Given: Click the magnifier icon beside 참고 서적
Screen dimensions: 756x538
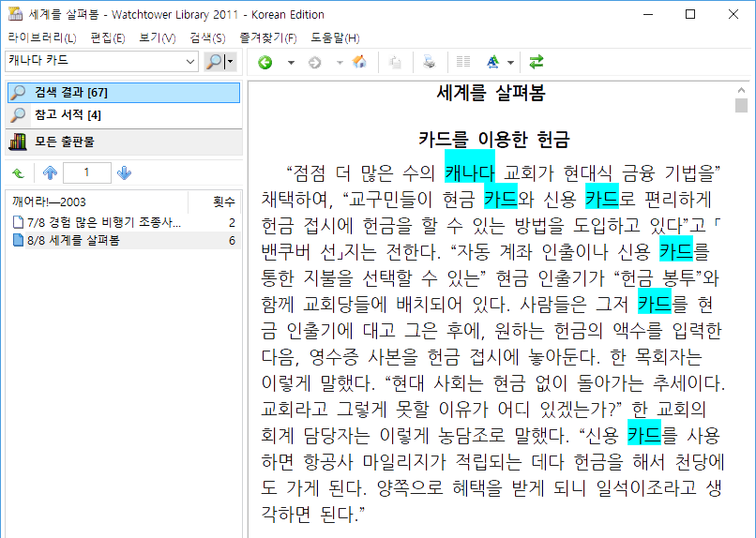Looking at the screenshot, I should coord(18,115).
